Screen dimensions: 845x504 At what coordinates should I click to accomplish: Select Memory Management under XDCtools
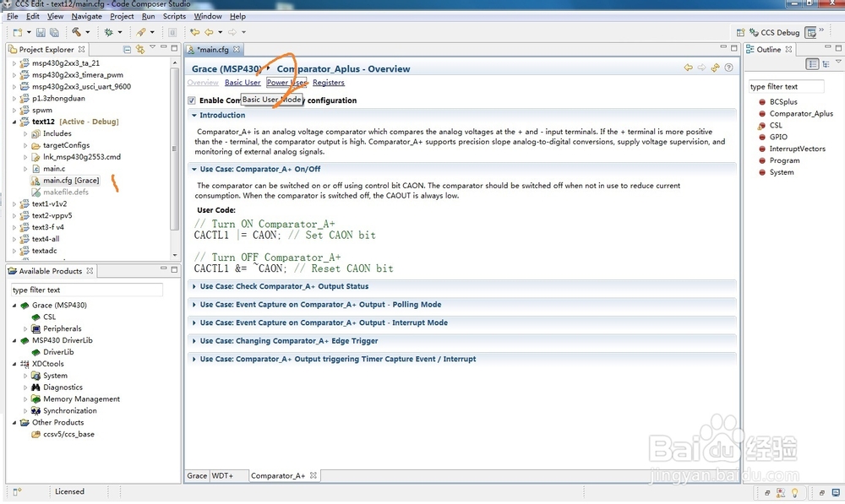[x=81, y=399]
